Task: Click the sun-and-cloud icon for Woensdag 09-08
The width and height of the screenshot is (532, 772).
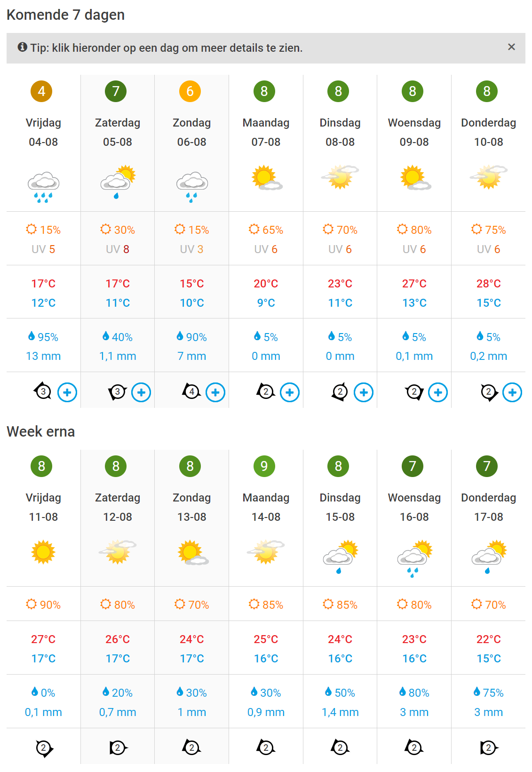Action: pyautogui.click(x=415, y=177)
